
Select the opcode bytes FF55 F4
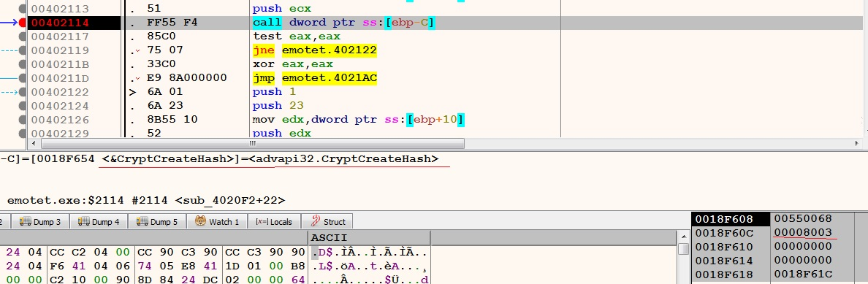pos(172,23)
